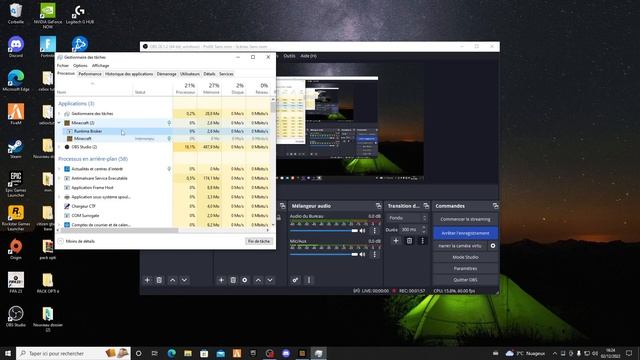640x360 pixels.
Task: Click the Fin de tâche button
Action: 259,241
